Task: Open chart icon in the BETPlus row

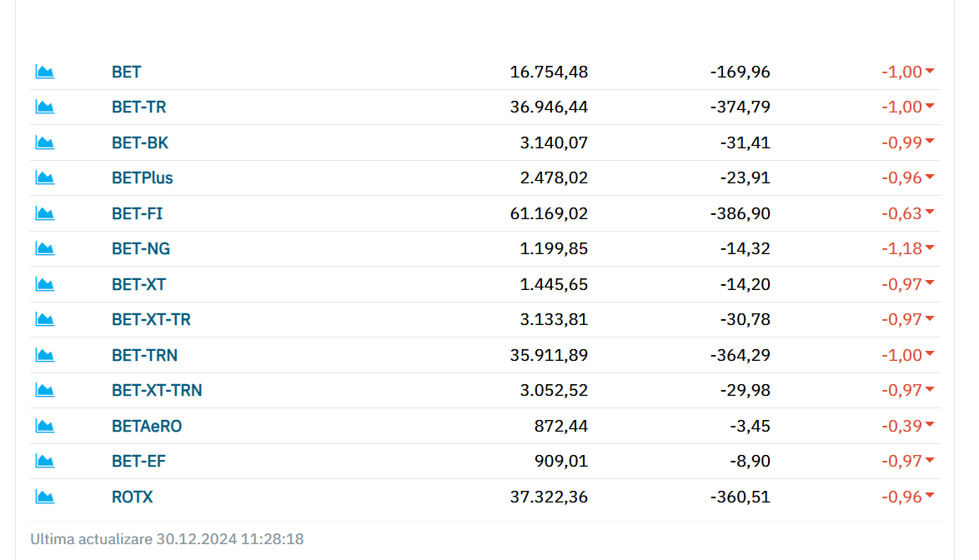Action: click(x=45, y=177)
